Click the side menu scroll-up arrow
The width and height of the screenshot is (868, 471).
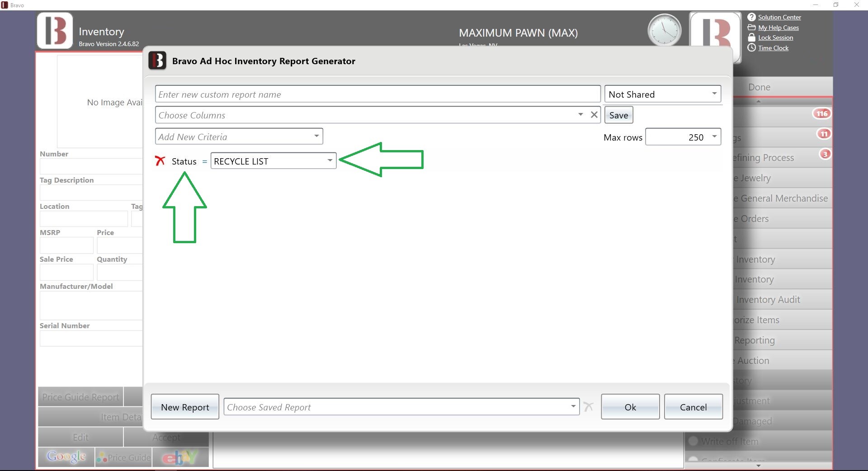[x=759, y=101]
